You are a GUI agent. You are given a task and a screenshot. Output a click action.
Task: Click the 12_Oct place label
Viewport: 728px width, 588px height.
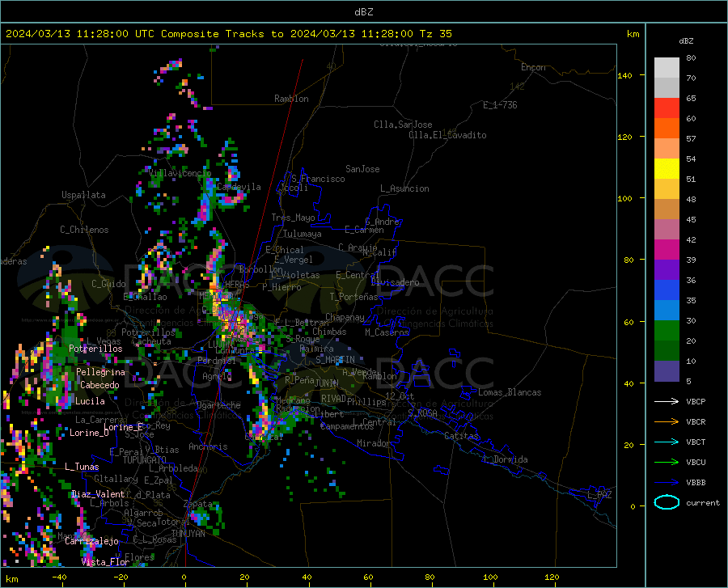click(400, 396)
